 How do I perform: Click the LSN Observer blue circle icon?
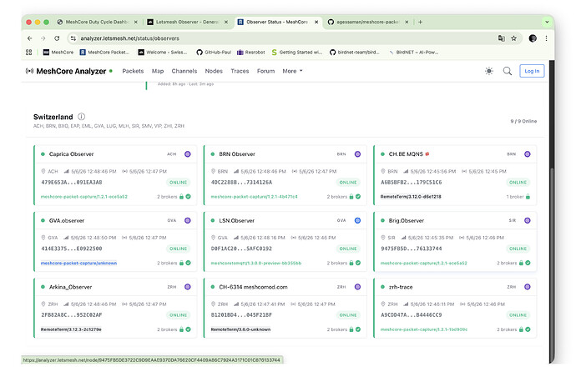tap(357, 220)
